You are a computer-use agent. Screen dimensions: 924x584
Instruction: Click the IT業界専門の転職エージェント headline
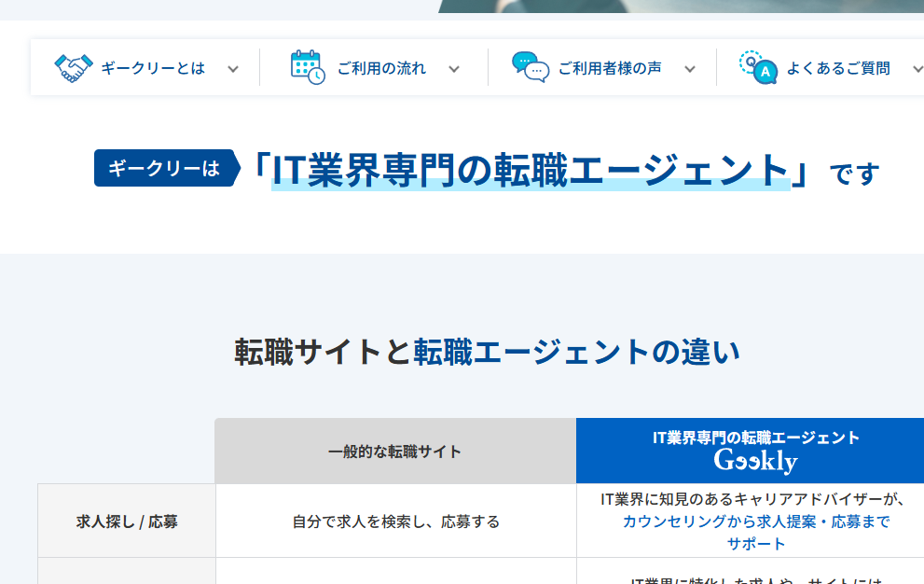tap(531, 171)
